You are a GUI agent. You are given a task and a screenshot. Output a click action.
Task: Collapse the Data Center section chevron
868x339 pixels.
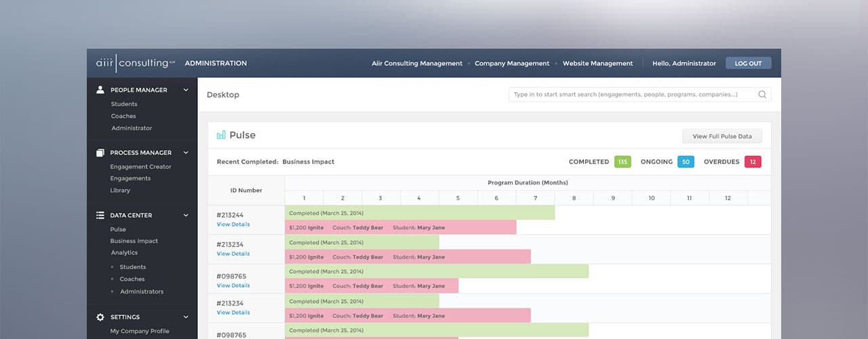(186, 215)
